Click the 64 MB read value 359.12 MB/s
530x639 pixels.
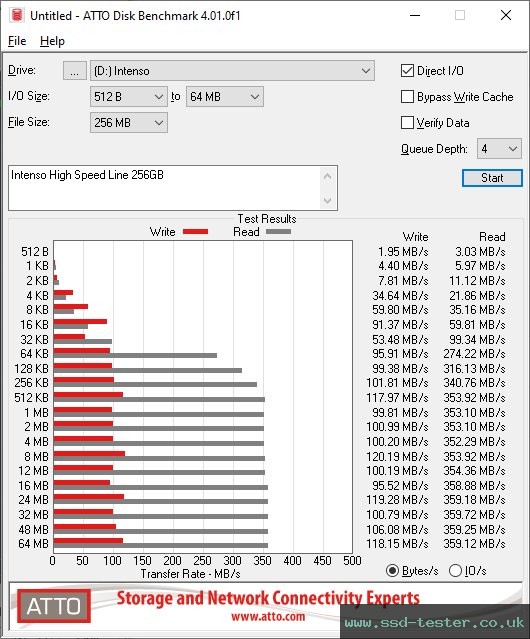click(474, 544)
